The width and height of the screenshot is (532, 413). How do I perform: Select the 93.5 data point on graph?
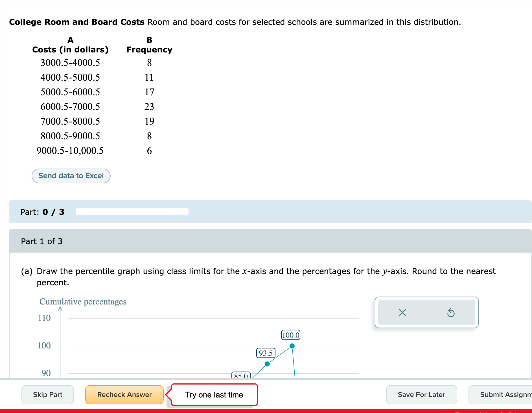(x=267, y=364)
